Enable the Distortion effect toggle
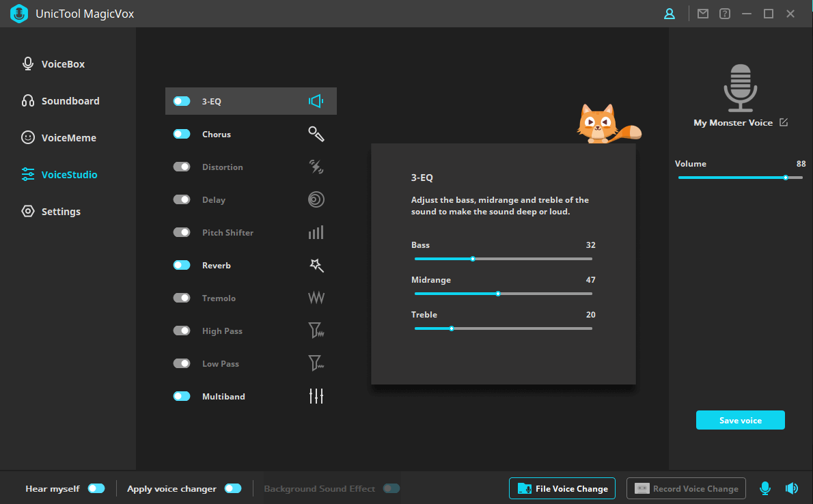This screenshot has height=504, width=813. tap(182, 167)
